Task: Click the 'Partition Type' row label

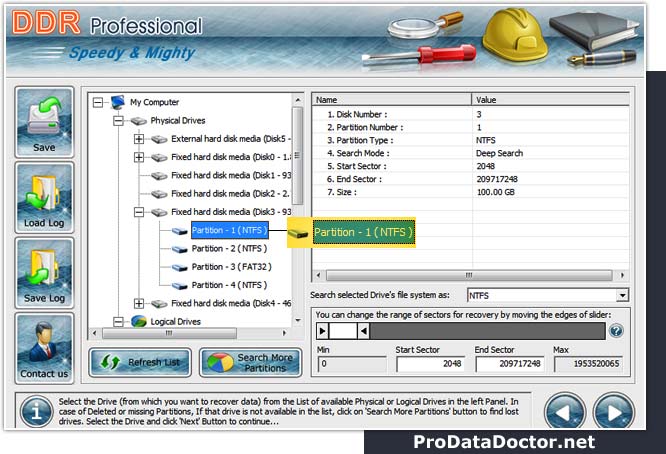Action: [x=360, y=141]
